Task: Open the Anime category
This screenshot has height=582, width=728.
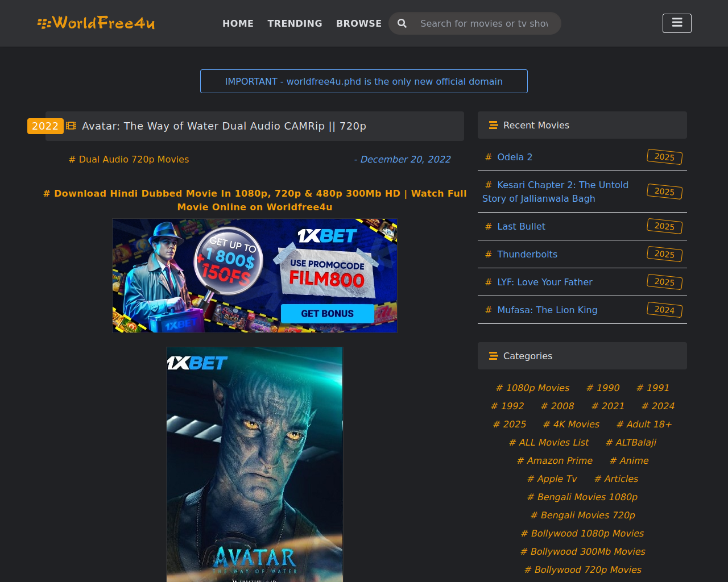Action: pos(629,460)
